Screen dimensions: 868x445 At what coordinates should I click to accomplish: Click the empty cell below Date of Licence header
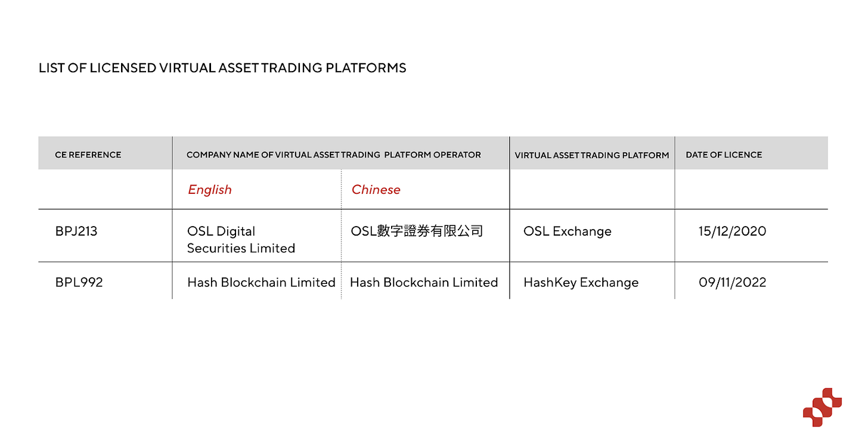[751, 190]
